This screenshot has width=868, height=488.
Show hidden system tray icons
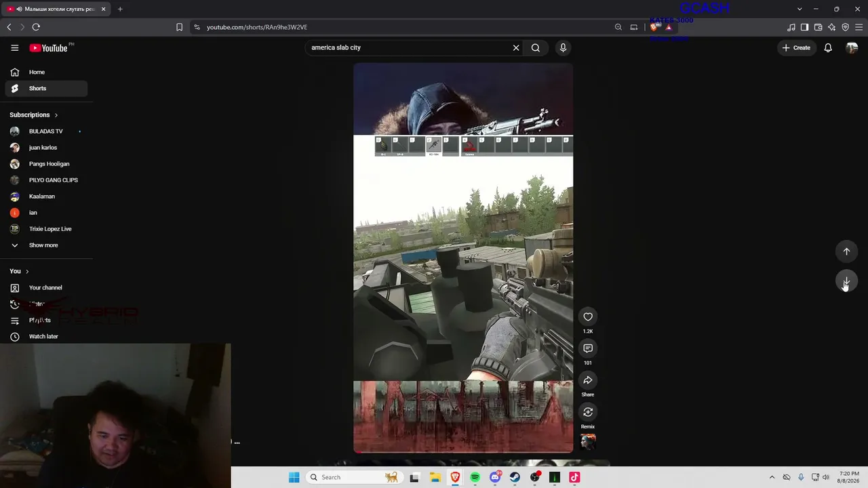(772, 477)
